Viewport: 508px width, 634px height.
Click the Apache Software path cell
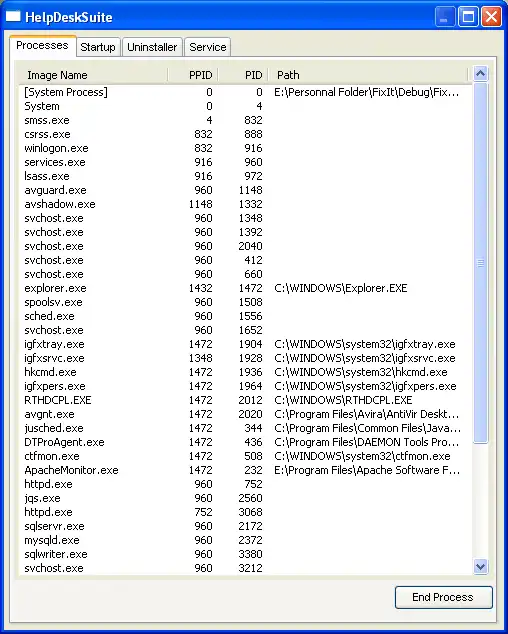point(367,470)
